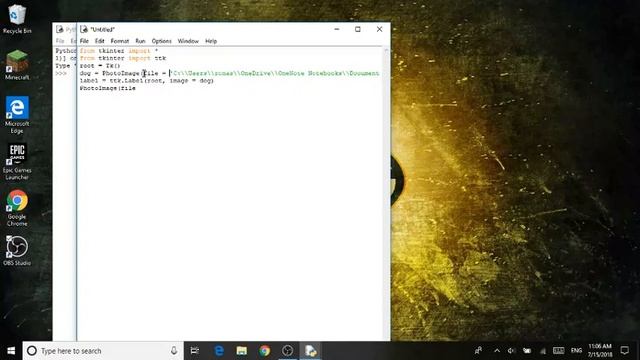Screen dimensions: 640x360
Task: Launch Minecraft from desktop shortcut
Action: 17,64
